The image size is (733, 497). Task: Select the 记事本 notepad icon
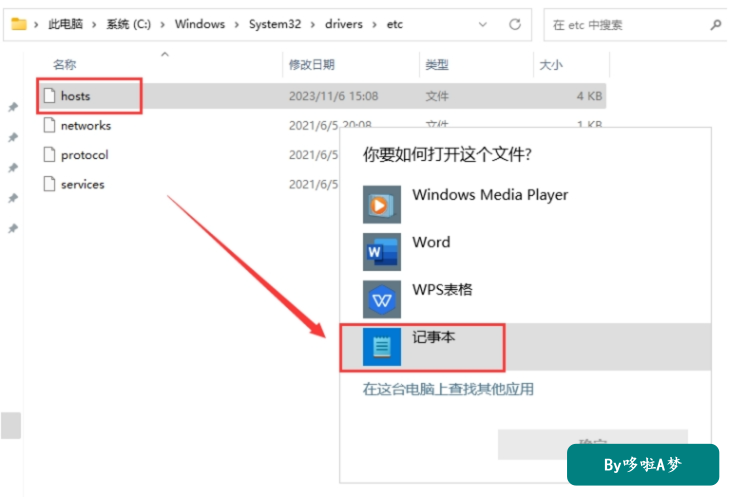(381, 347)
